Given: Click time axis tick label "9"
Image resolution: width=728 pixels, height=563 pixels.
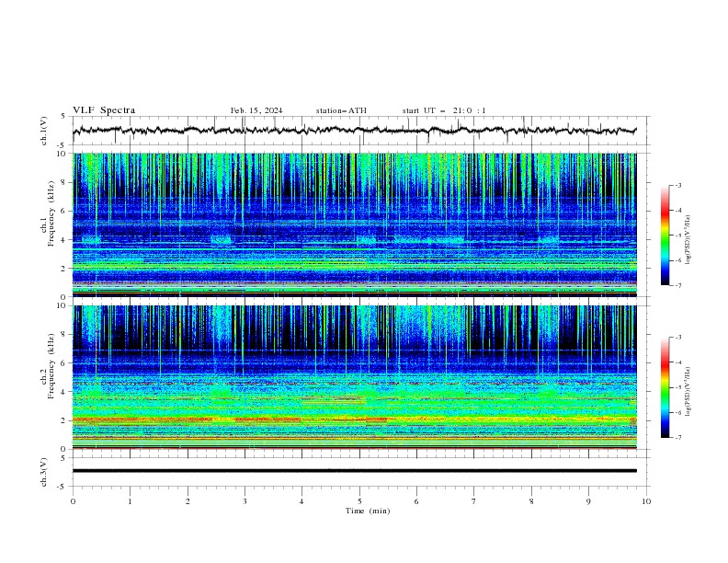Looking at the screenshot, I should pos(588,501).
